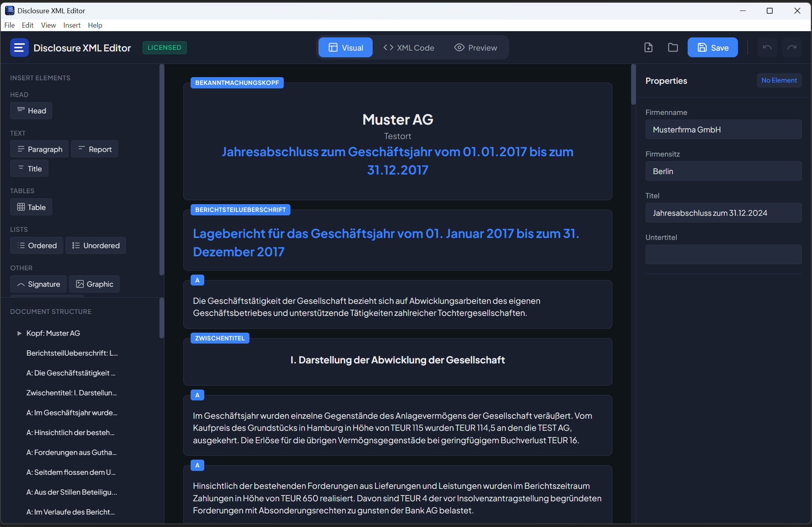Click the undo arrow icon
812x527 pixels.
pos(767,48)
